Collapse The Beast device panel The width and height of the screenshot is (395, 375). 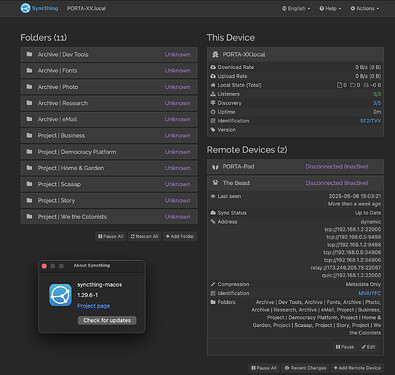tap(295, 183)
